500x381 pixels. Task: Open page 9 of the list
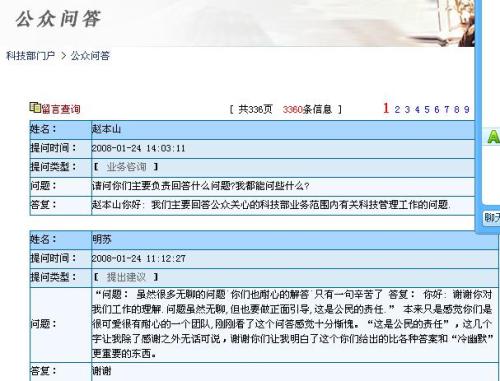[x=467, y=109]
